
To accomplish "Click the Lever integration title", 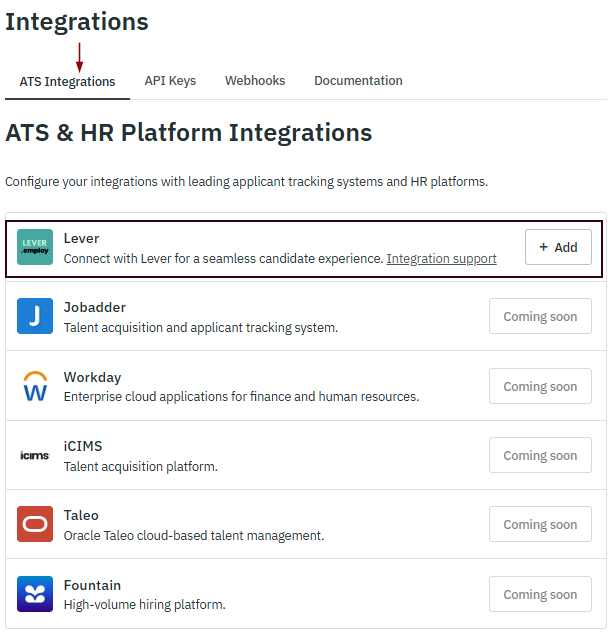I will [x=82, y=239].
